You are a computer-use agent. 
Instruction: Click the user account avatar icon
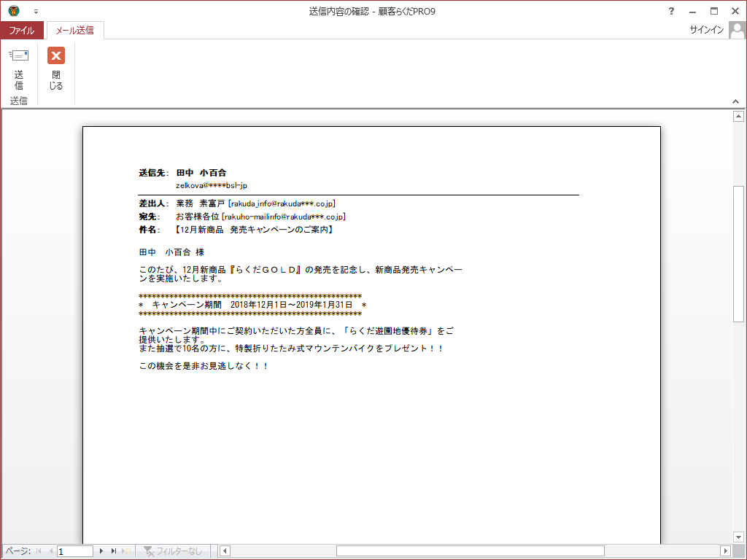click(x=737, y=31)
